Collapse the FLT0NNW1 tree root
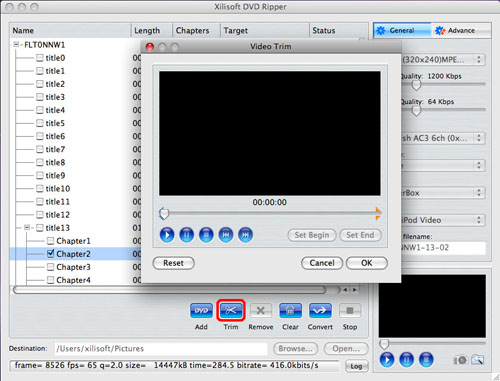 tap(16, 44)
